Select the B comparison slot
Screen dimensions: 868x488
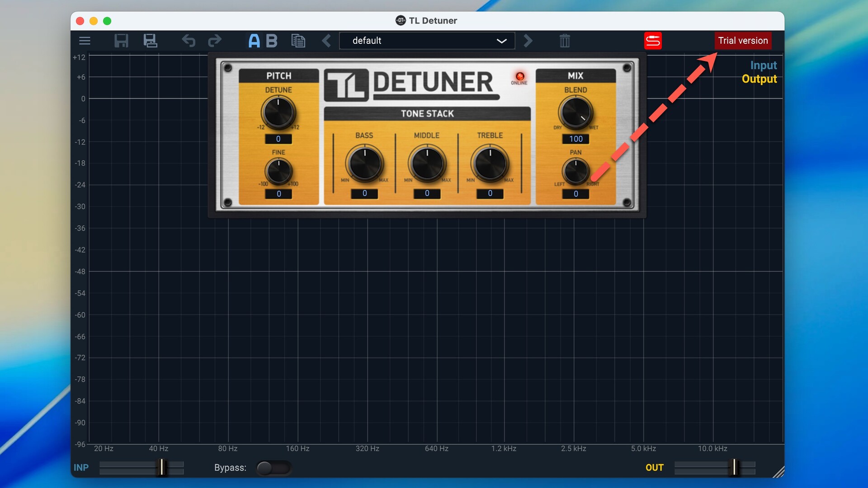(x=271, y=41)
